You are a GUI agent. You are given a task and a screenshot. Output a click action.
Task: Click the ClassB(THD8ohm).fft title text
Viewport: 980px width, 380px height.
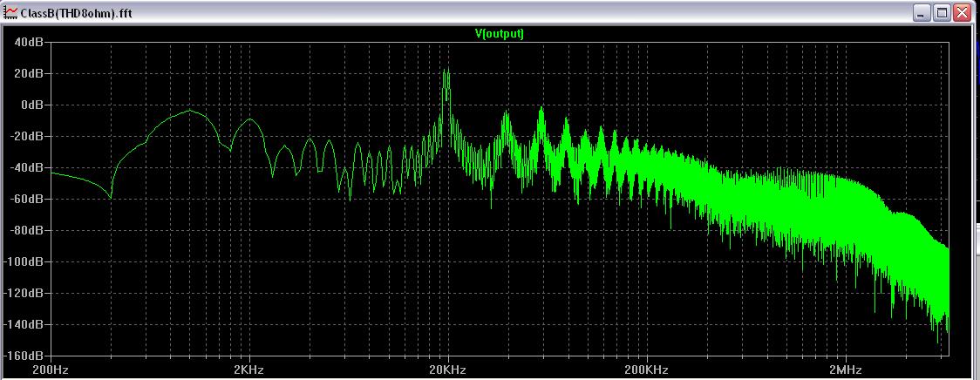76,12
